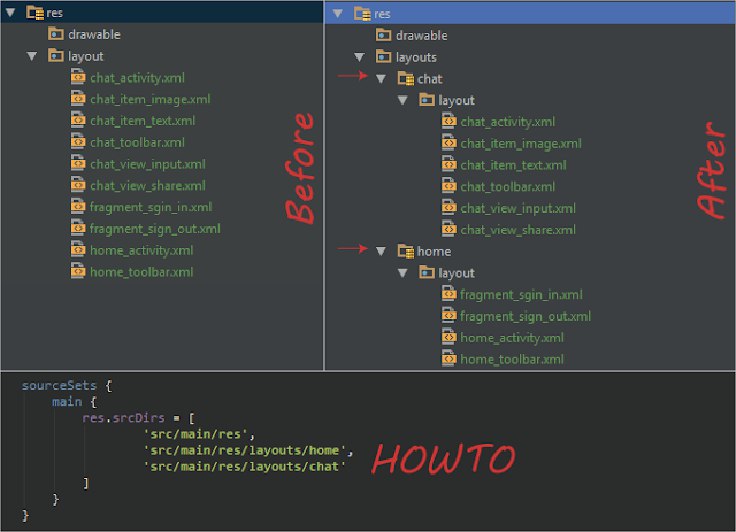Select drawable folder label in Before panel

[x=94, y=35]
